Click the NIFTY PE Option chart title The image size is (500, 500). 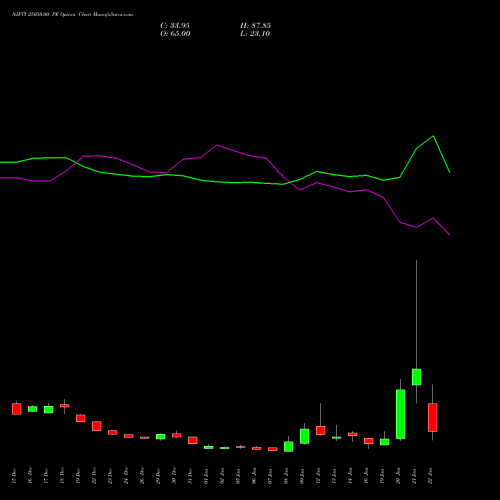pos(72,15)
